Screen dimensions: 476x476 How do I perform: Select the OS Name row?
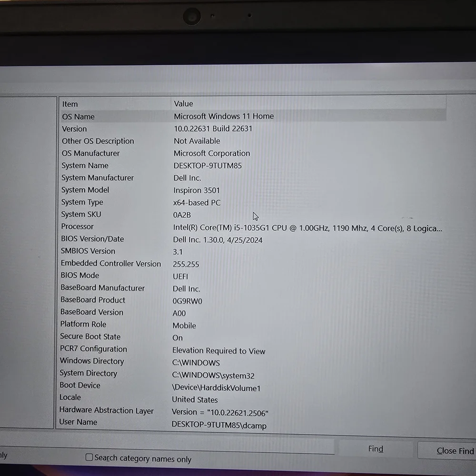253,116
